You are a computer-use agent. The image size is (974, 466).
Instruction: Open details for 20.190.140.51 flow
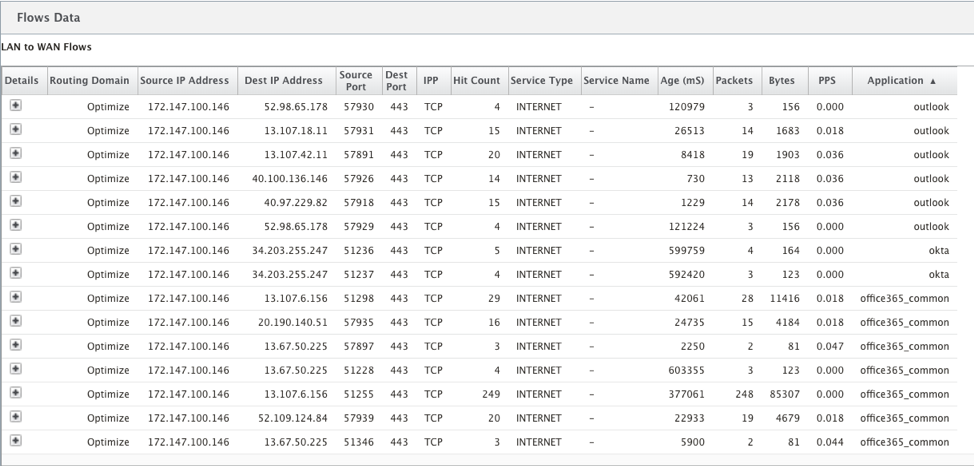(16, 321)
